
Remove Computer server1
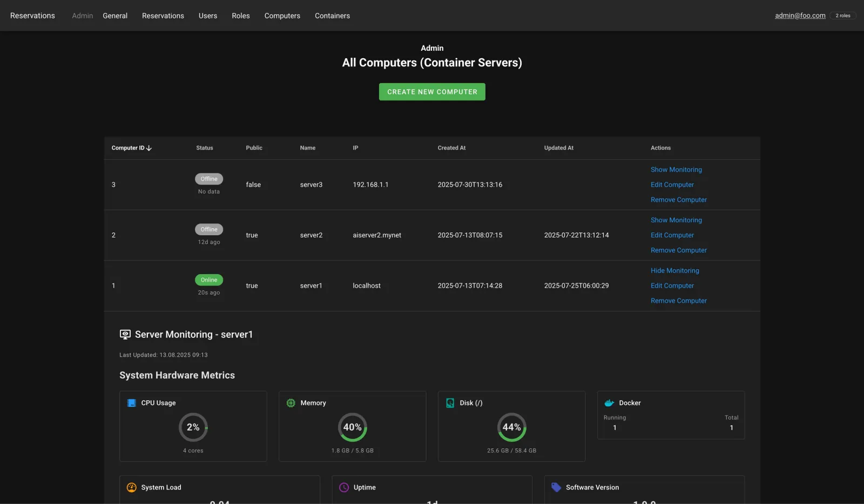click(x=679, y=301)
